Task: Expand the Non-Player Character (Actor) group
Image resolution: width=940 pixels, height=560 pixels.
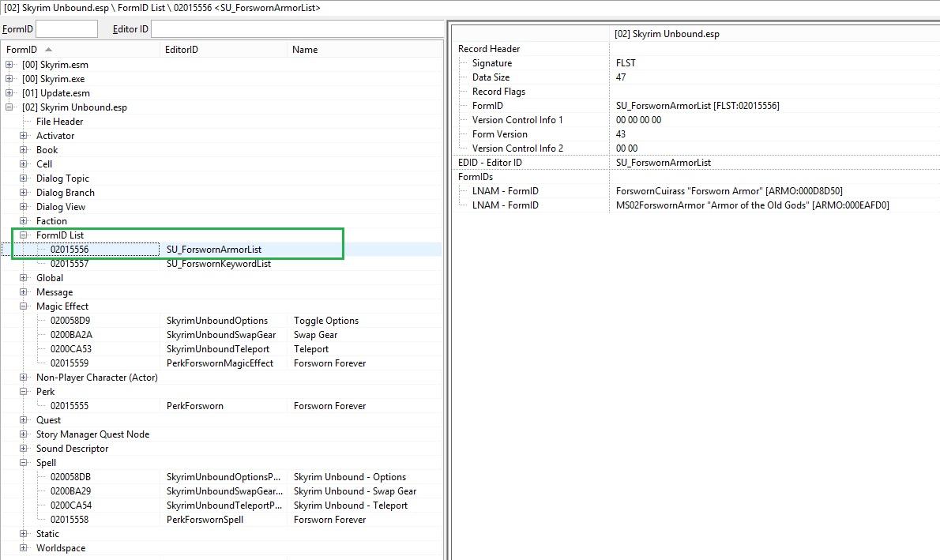Action: pyautogui.click(x=24, y=377)
